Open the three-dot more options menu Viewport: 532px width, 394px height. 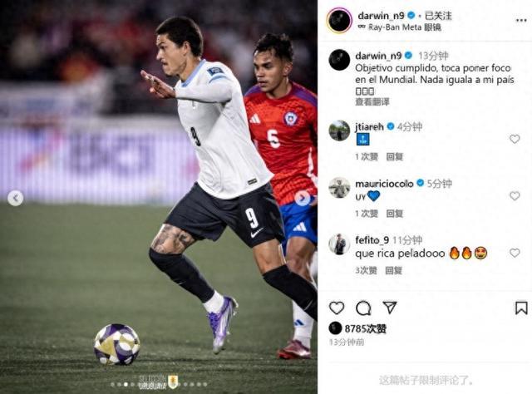pyautogui.click(x=521, y=20)
